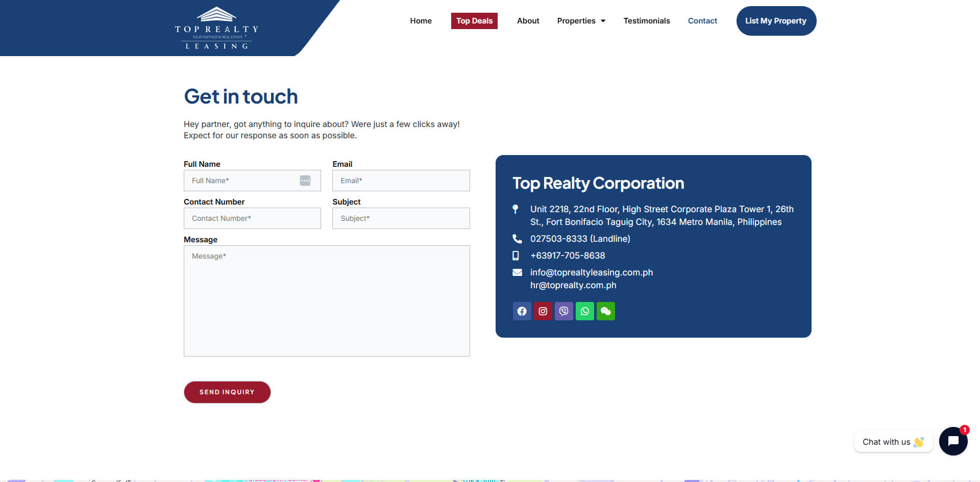This screenshot has width=980, height=482.
Task: Open the WeChat social icon
Action: [605, 311]
